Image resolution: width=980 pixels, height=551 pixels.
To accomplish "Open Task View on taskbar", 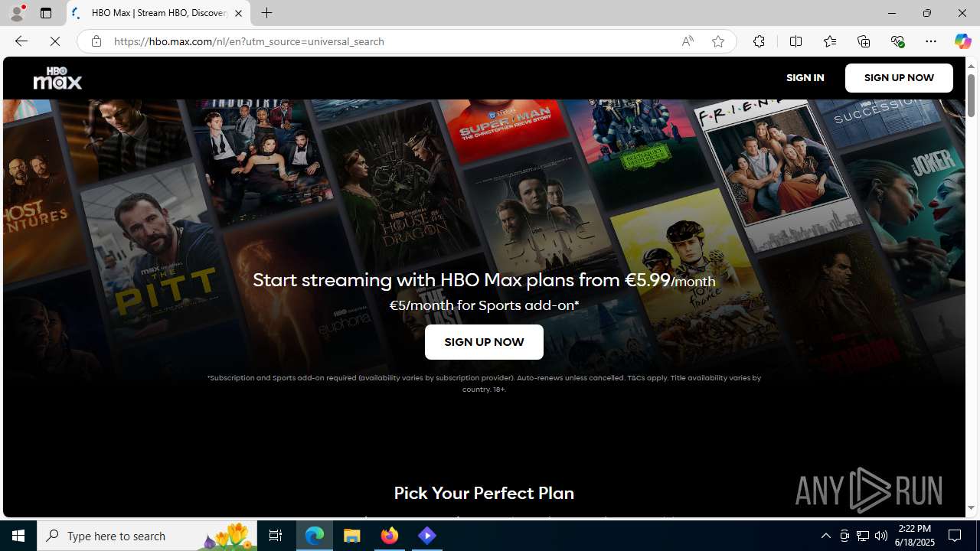I will point(276,536).
